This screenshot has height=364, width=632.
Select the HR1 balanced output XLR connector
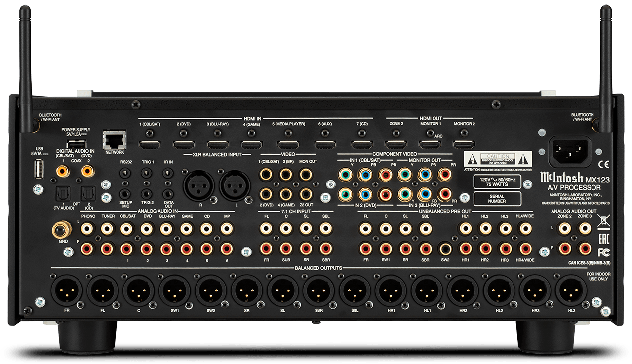point(391,291)
